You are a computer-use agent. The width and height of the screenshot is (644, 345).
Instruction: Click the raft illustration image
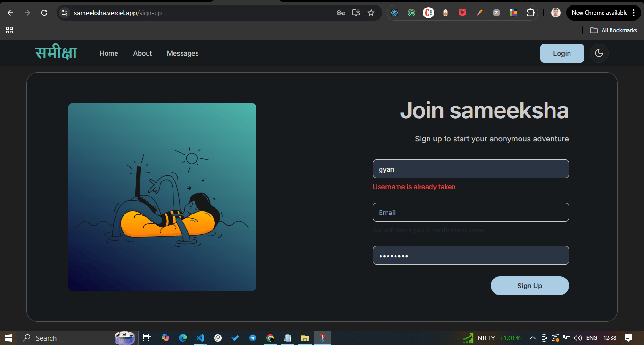(x=162, y=197)
